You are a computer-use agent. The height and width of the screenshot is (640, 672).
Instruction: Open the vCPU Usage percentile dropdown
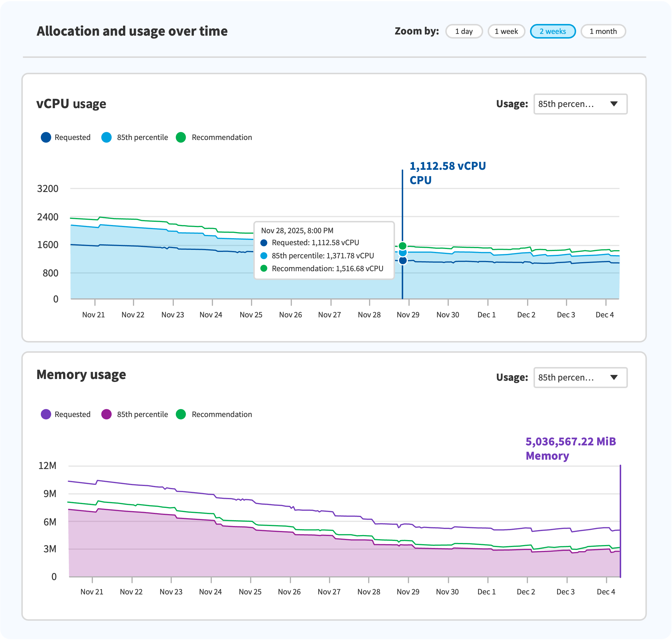[580, 104]
